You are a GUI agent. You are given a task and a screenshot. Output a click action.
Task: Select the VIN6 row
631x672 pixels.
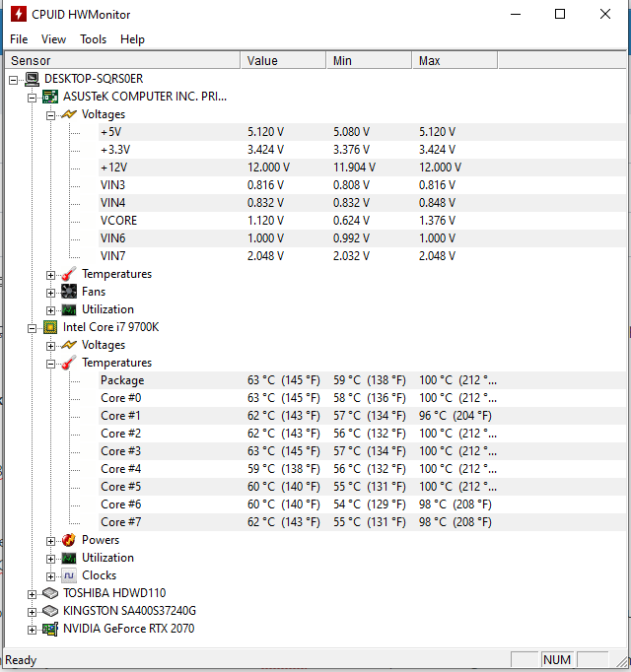click(x=362, y=238)
